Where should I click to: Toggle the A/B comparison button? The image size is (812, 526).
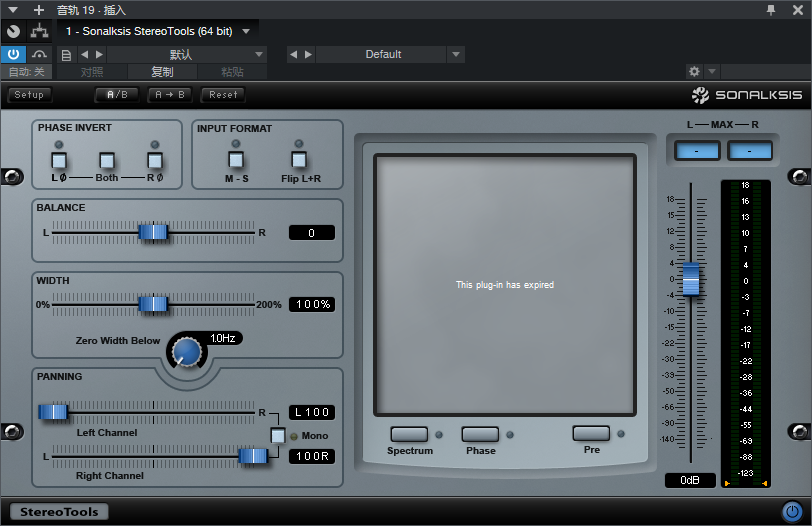117,95
